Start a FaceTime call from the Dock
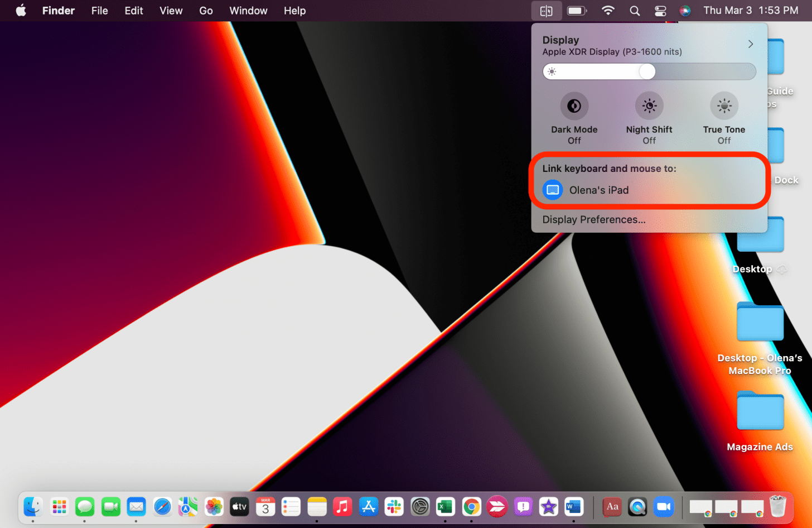The height and width of the screenshot is (528, 812). point(110,507)
